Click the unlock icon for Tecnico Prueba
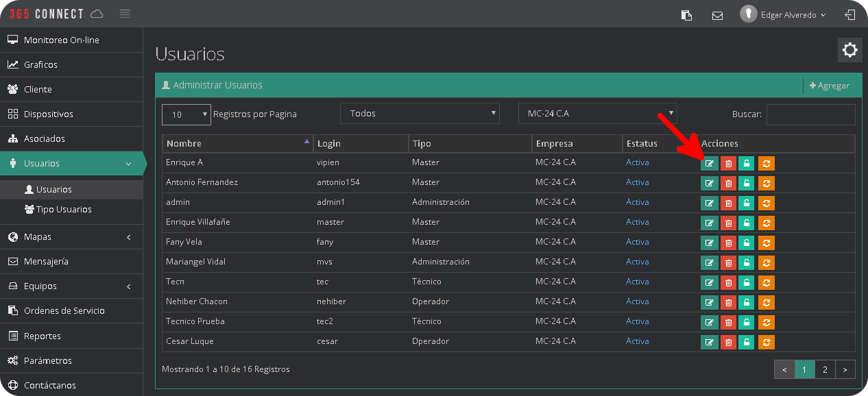The width and height of the screenshot is (868, 396). click(746, 322)
